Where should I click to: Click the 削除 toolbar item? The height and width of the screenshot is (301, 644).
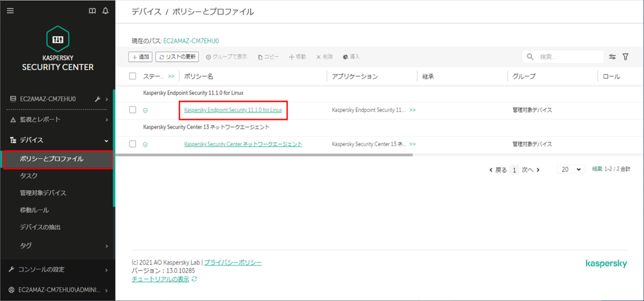point(324,57)
